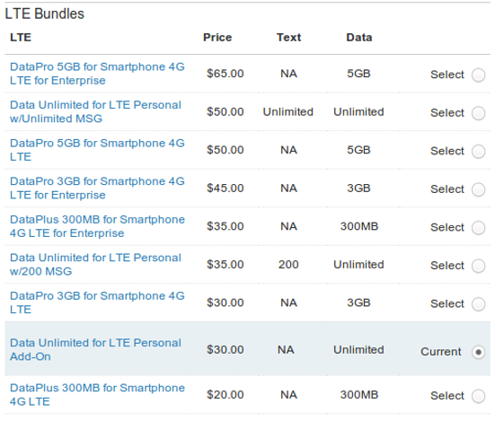Open Data Unlimited for LTE Personal w/200 MSG link
The image size is (504, 421).
tap(95, 264)
